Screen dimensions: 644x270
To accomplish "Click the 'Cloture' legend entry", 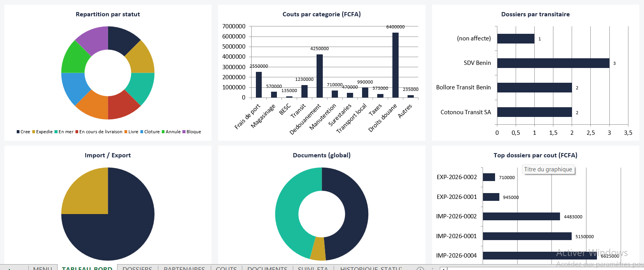I will tap(150, 132).
